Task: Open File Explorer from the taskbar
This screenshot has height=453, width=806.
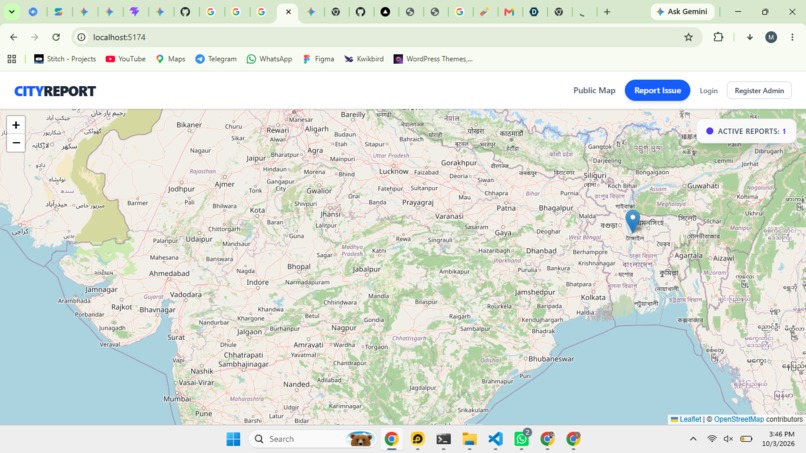Action: tap(469, 439)
